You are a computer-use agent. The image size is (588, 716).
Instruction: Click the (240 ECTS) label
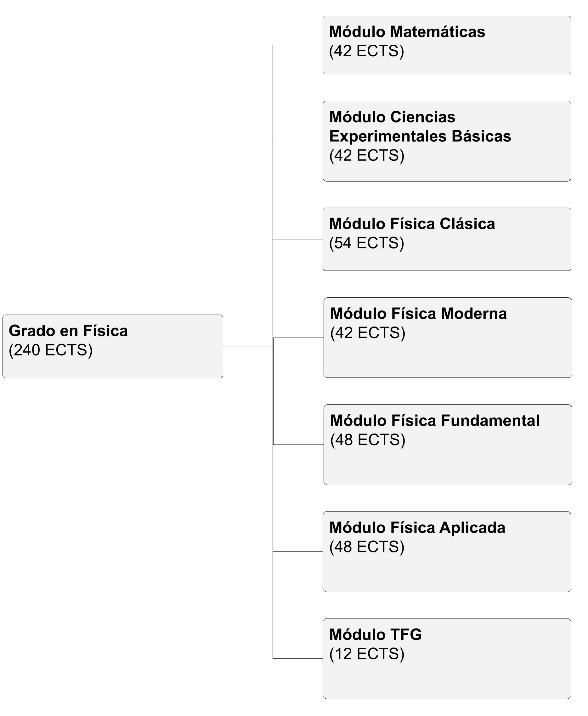(51, 350)
